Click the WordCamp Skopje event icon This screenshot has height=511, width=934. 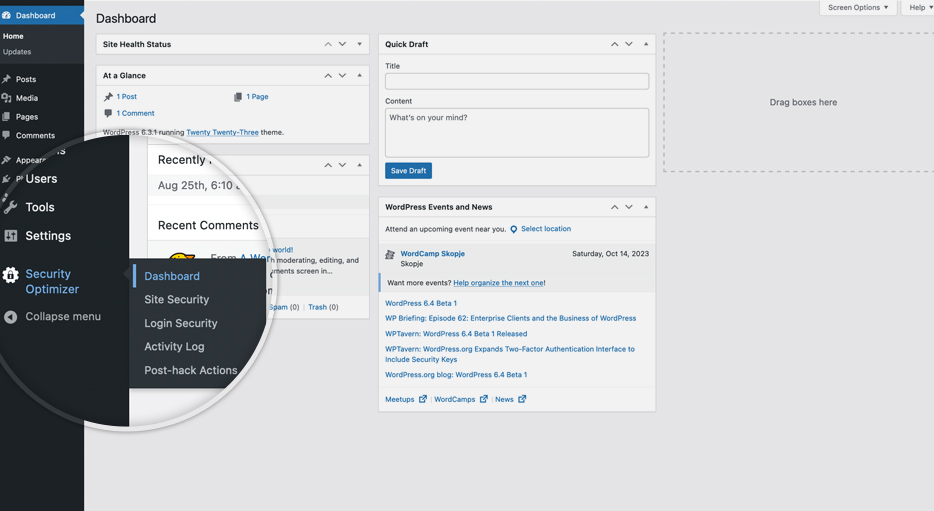pyautogui.click(x=390, y=254)
